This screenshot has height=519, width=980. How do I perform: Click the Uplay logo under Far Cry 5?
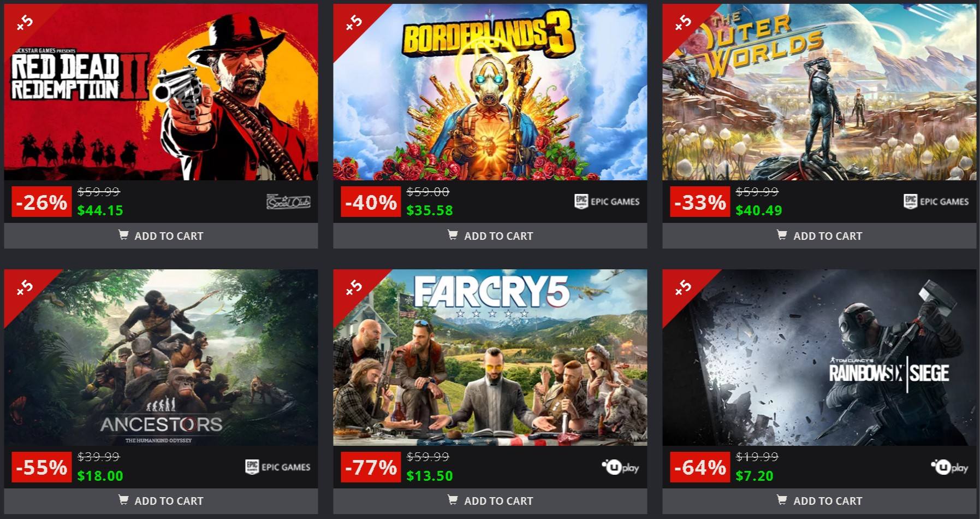tap(620, 467)
